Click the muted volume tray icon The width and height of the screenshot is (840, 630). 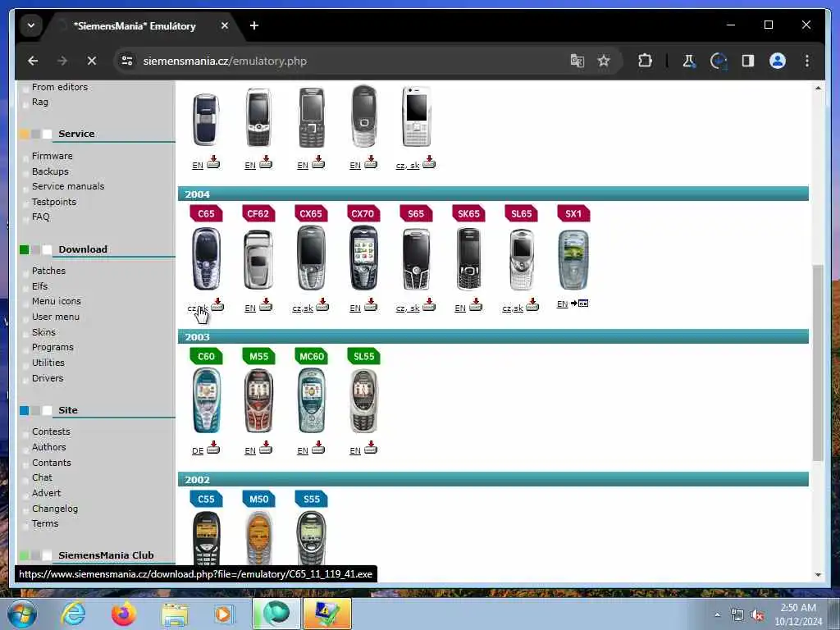[x=757, y=615]
